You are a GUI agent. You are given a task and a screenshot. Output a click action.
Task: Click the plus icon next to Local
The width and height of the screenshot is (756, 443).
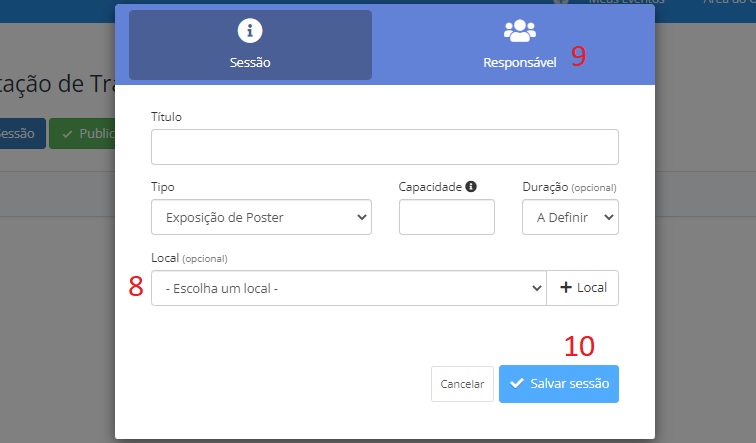point(566,287)
